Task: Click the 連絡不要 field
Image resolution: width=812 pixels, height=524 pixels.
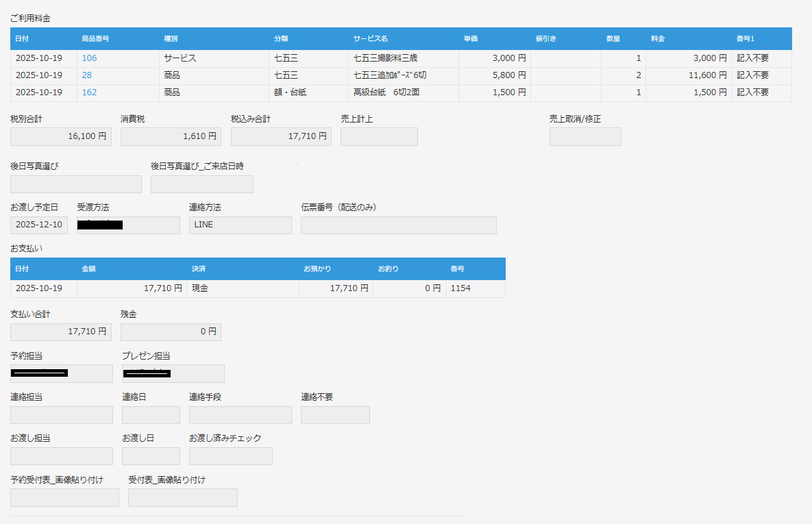Action: 335,415
